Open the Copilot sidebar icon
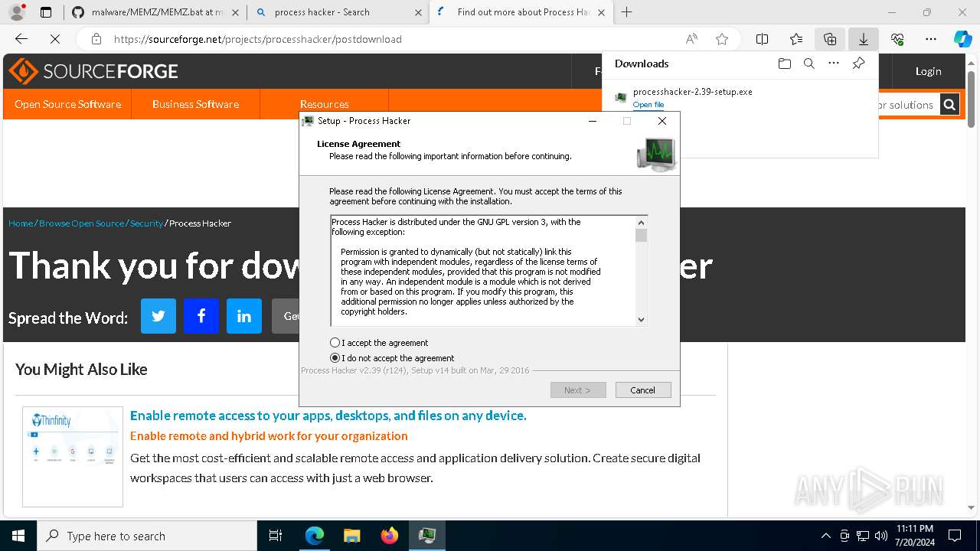Screen dimensions: 980x551 pyautogui.click(x=962, y=39)
